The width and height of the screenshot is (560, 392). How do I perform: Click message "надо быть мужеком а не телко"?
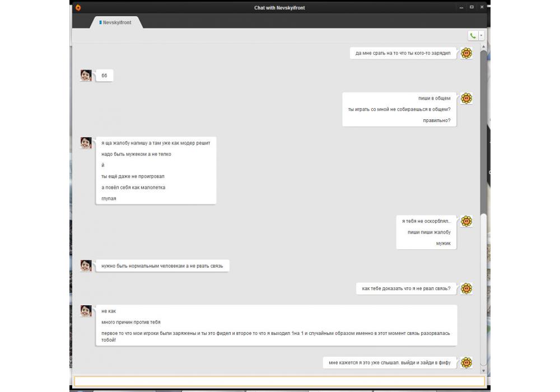pos(136,154)
